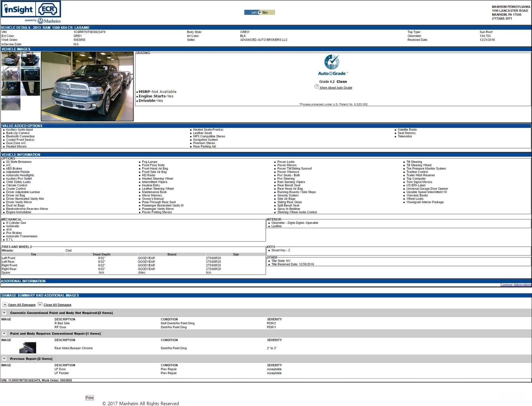Collapse the Paint and Body Requires Conventional Repair section
The width and height of the screenshot is (532, 406).
click(4, 333)
